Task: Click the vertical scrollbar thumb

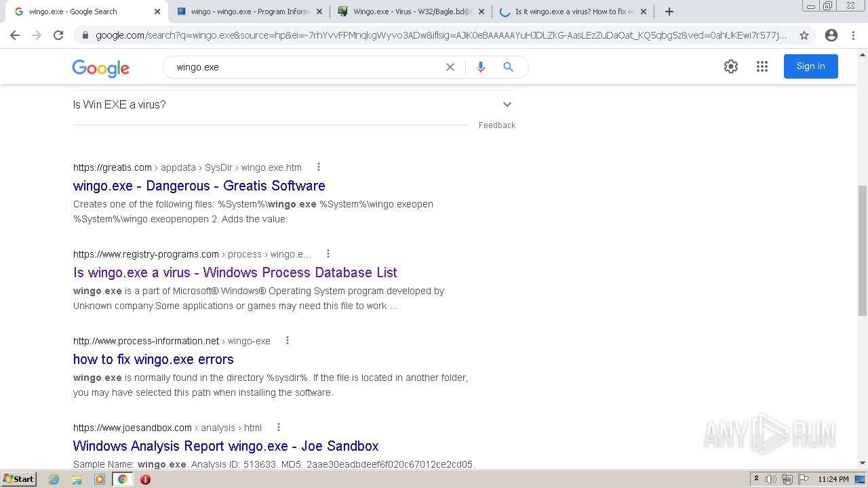Action: point(863,250)
